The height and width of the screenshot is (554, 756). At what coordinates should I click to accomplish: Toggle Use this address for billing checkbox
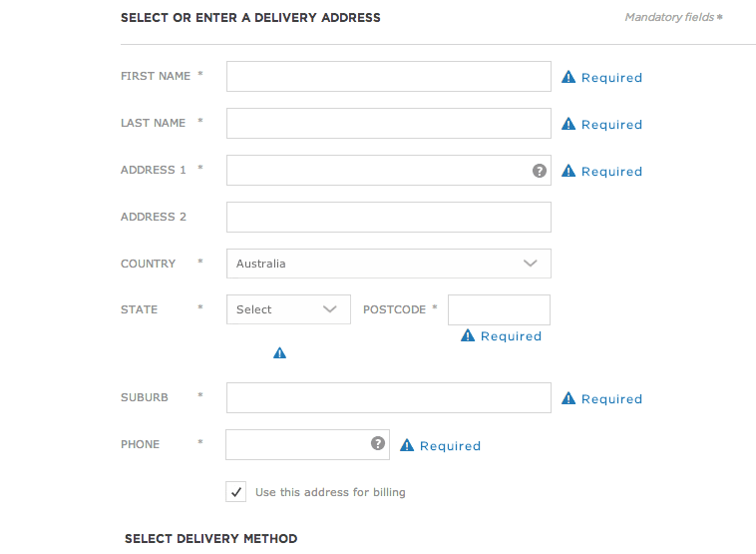(x=236, y=492)
